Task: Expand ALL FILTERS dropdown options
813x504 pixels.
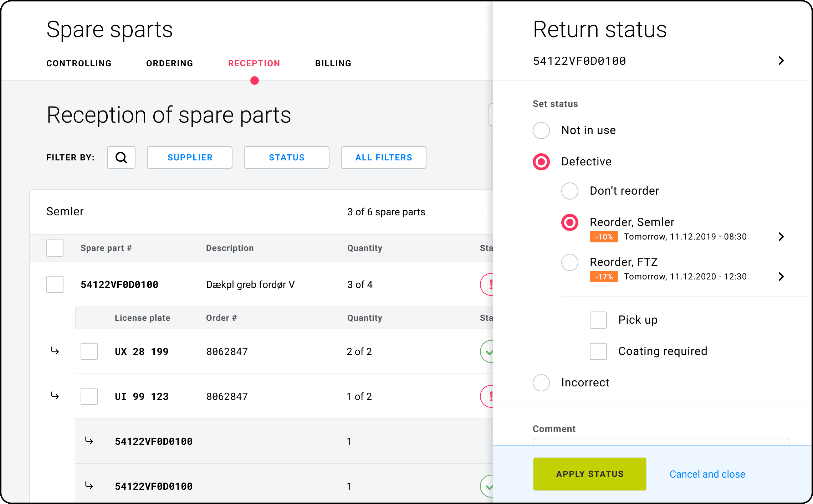Action: (383, 157)
